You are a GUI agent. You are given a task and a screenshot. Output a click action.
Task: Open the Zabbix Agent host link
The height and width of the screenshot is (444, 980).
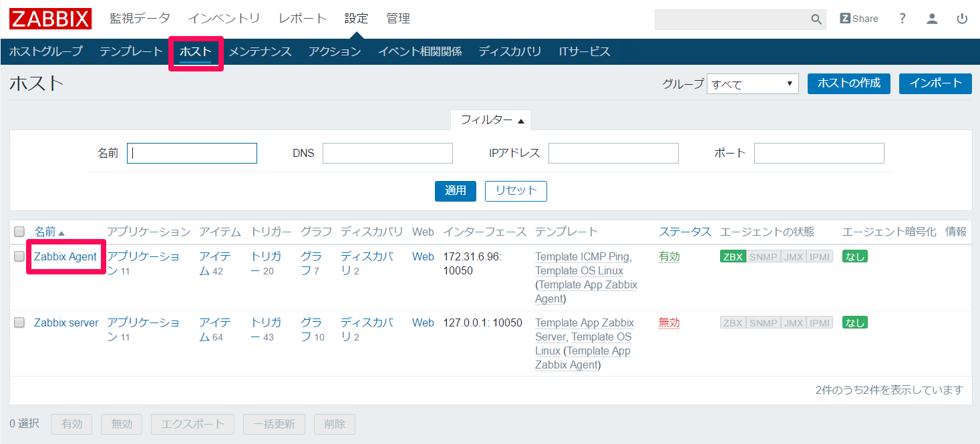(x=65, y=256)
